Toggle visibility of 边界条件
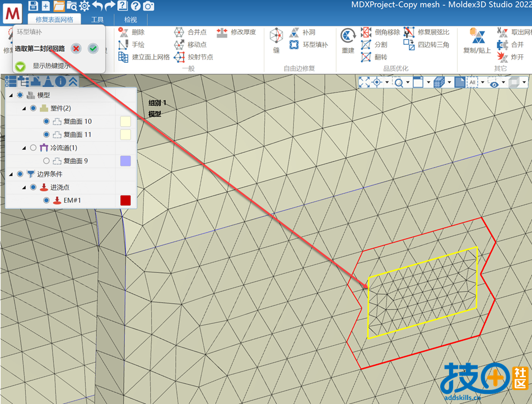 click(20, 174)
